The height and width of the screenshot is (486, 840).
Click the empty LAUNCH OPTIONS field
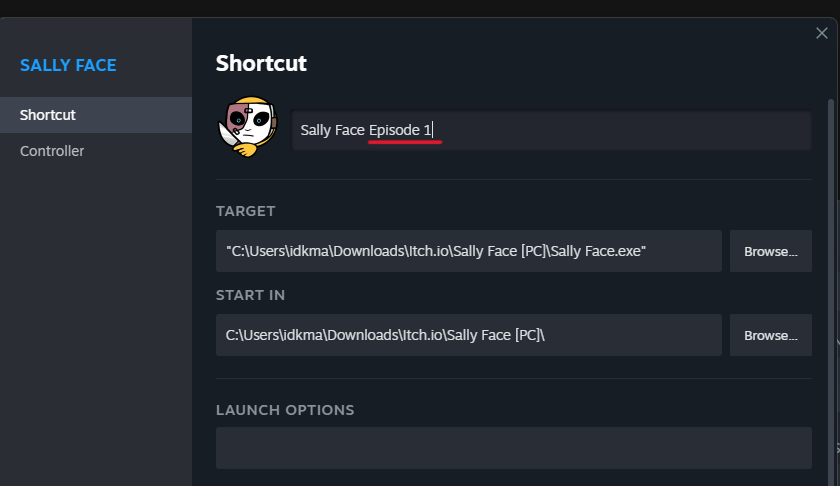tap(513, 448)
